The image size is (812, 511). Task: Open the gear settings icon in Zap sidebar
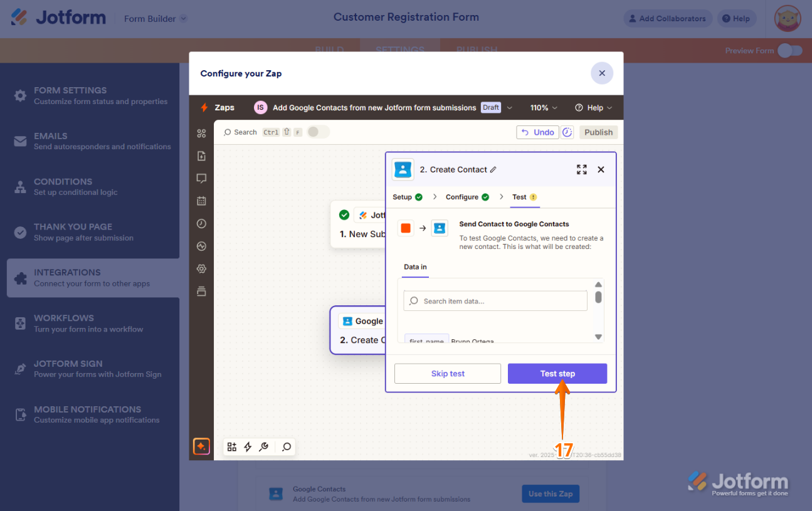click(x=201, y=268)
